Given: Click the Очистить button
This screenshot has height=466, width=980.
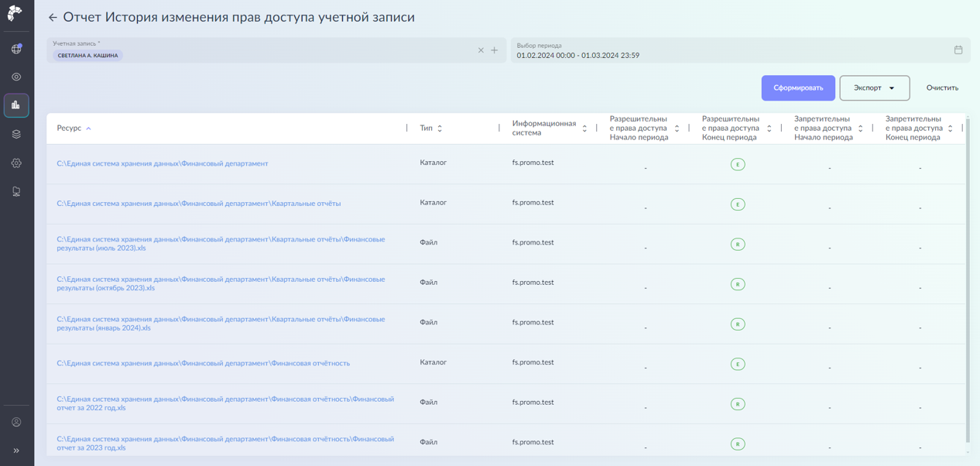Looking at the screenshot, I should click(x=941, y=88).
